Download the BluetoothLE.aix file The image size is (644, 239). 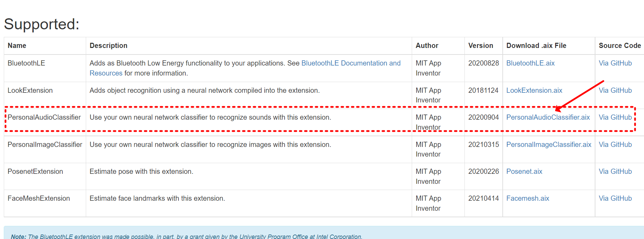point(530,63)
